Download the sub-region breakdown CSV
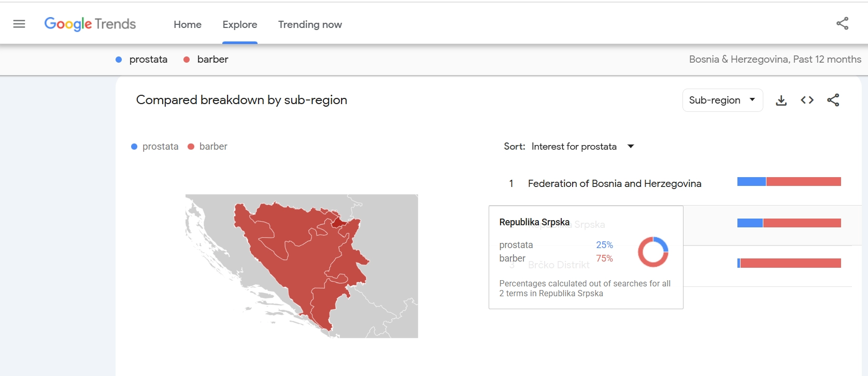Screen dimensions: 868x376 tap(781, 100)
